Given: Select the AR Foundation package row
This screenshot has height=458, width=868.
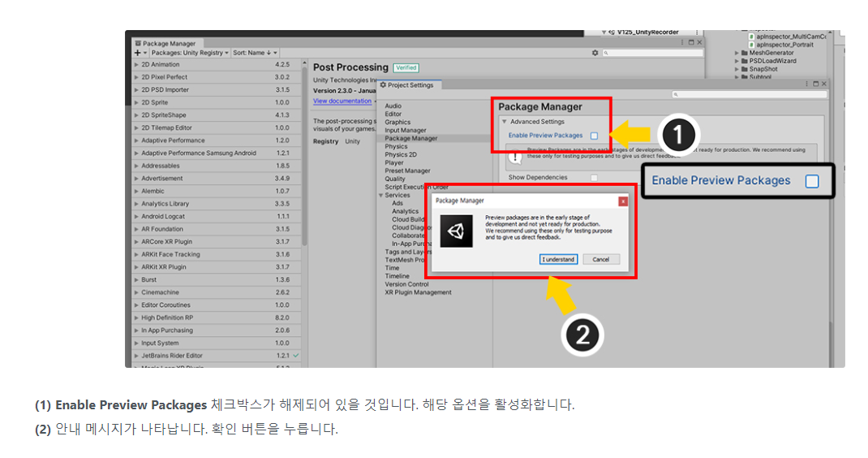Looking at the screenshot, I should pyautogui.click(x=217, y=229).
